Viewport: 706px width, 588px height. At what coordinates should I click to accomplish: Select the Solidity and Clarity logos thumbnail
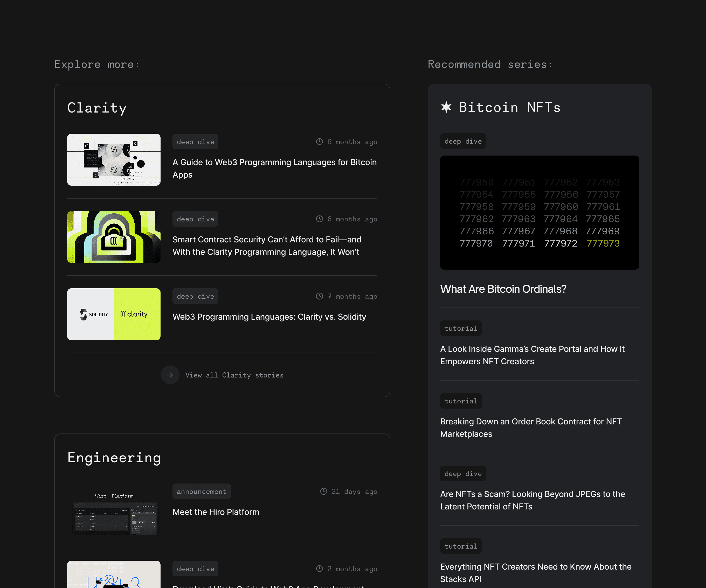point(114,314)
